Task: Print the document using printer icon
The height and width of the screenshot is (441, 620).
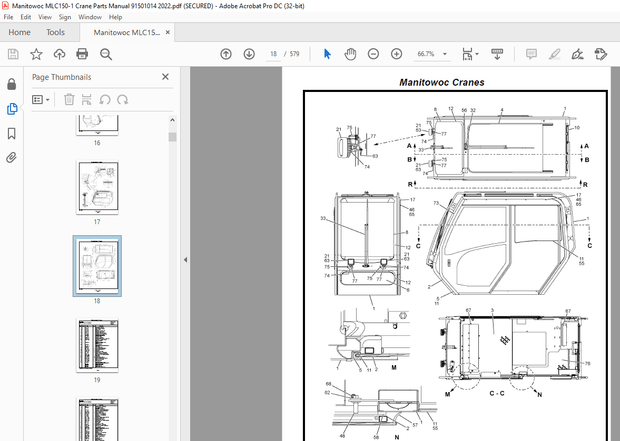Action: pyautogui.click(x=82, y=54)
